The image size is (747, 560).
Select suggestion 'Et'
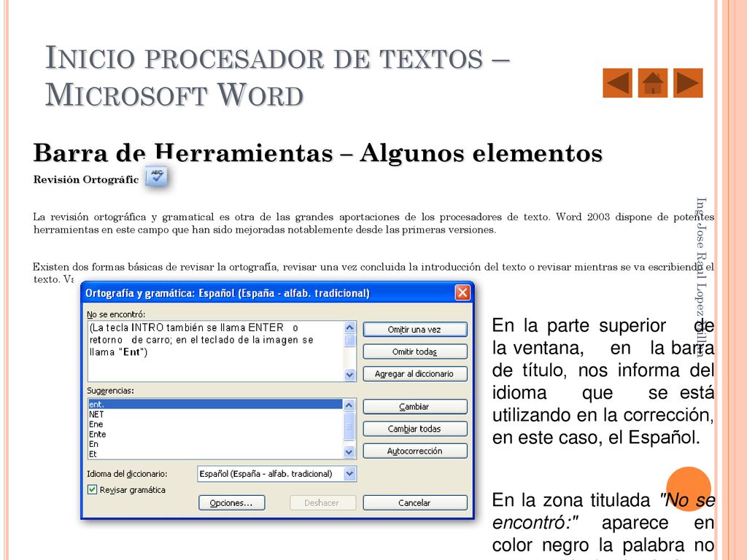click(x=215, y=454)
